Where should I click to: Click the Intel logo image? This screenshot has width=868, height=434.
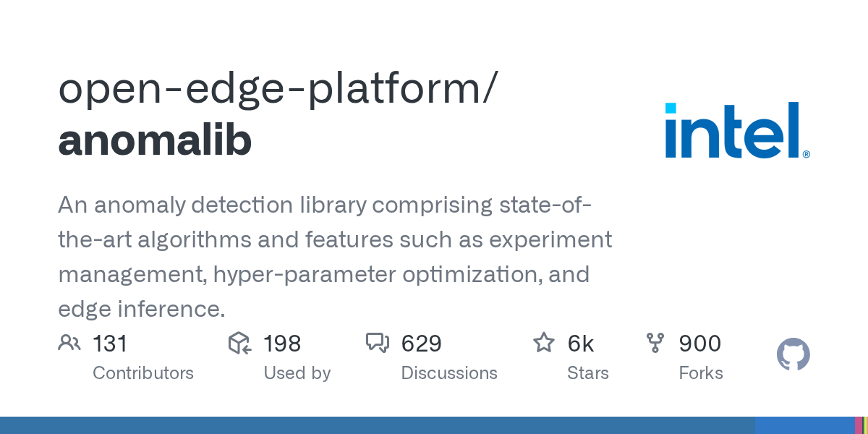[x=737, y=130]
